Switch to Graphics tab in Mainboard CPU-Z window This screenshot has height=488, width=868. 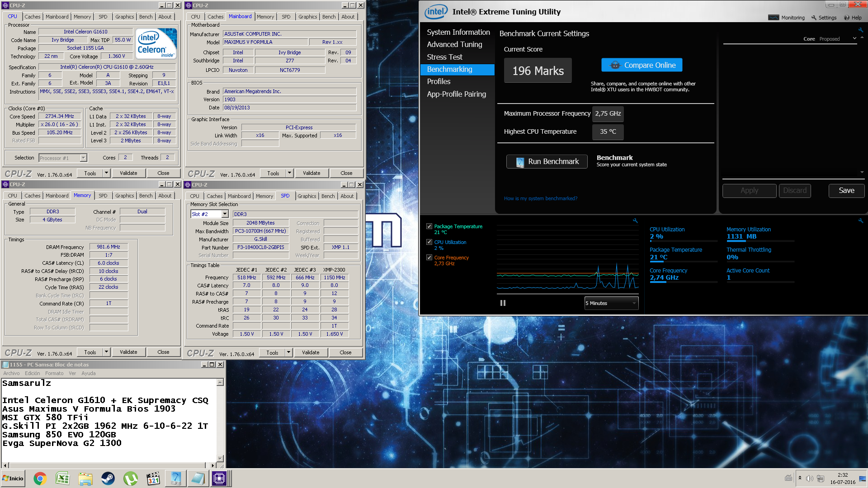308,17
